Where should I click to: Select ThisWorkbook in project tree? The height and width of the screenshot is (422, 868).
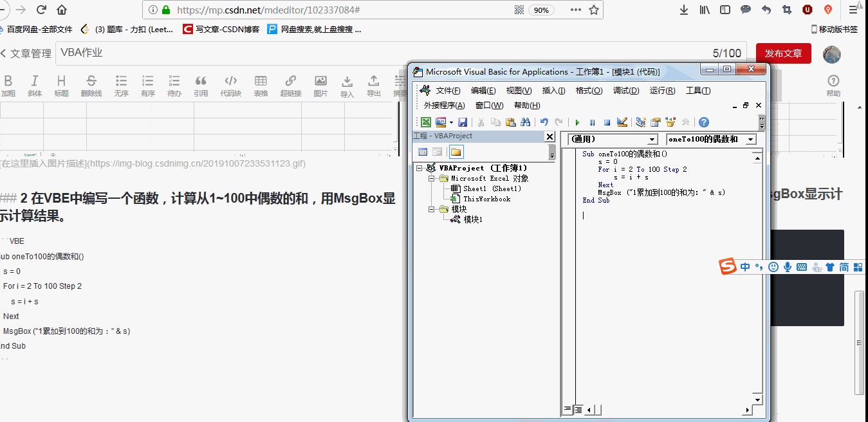click(487, 199)
